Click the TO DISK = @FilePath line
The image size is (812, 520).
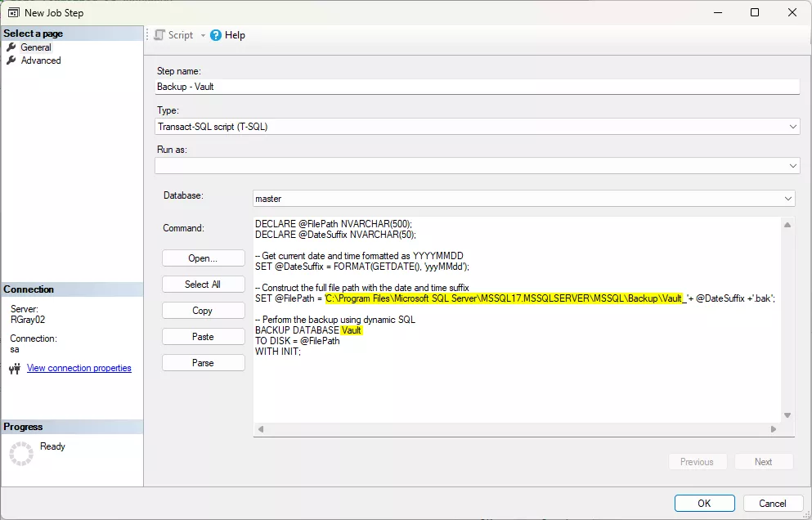pyautogui.click(x=298, y=341)
